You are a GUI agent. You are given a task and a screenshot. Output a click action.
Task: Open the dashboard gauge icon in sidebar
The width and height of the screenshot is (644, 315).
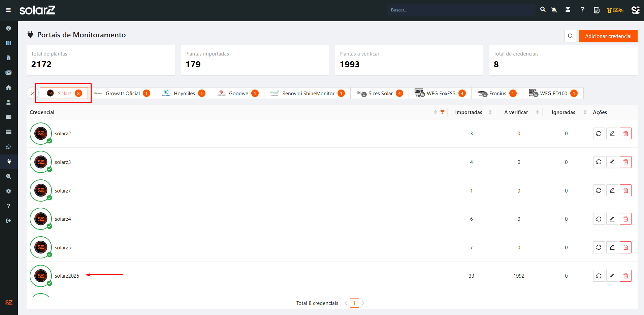[x=9, y=28]
